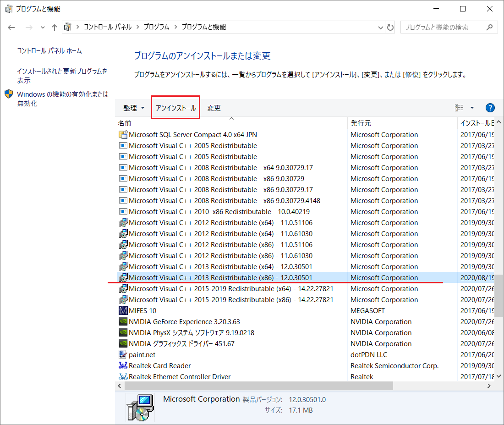The width and height of the screenshot is (504, 425).
Task: Click the Back arrow navigation button
Action: pos(11,28)
